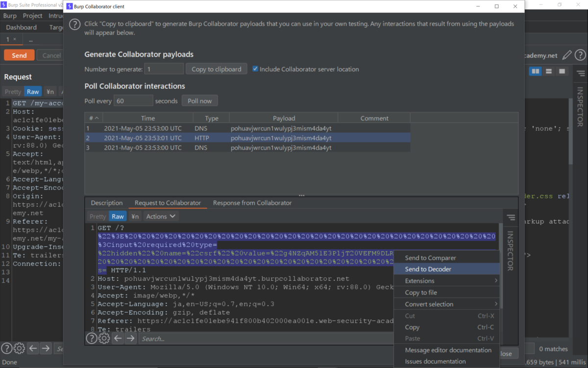
Task: Sort by the Time column header
Action: (x=147, y=118)
